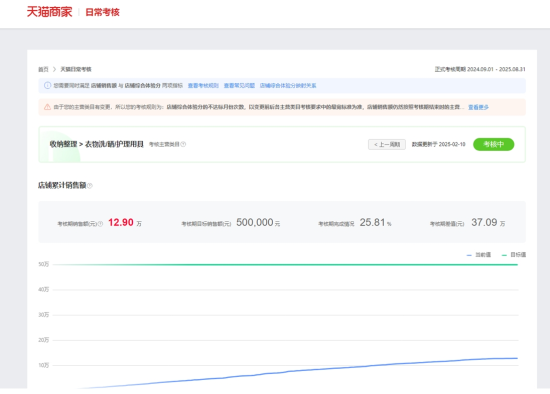Click the green target line on chart
550x394 pixels.
(285, 265)
